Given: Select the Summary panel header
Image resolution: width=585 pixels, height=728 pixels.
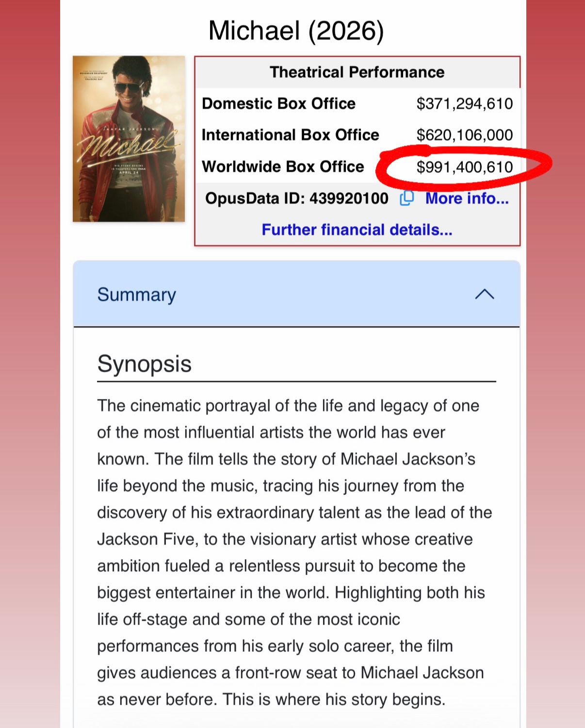Looking at the screenshot, I should [296, 294].
